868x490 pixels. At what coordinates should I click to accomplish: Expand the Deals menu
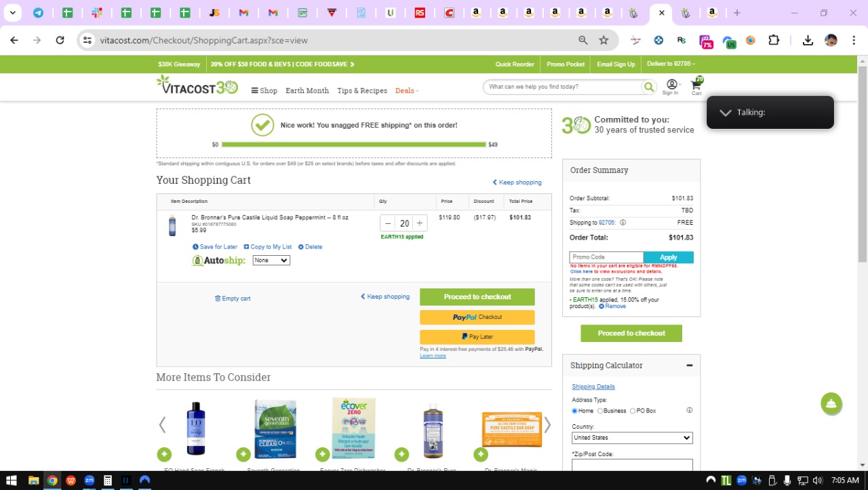tap(407, 90)
